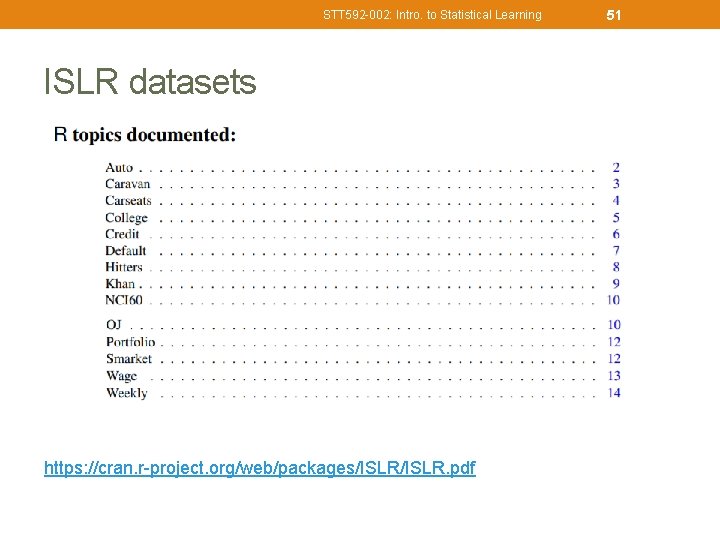720x540 pixels.
Task: Select the 'NCI60' topic entry
Action: point(124,300)
